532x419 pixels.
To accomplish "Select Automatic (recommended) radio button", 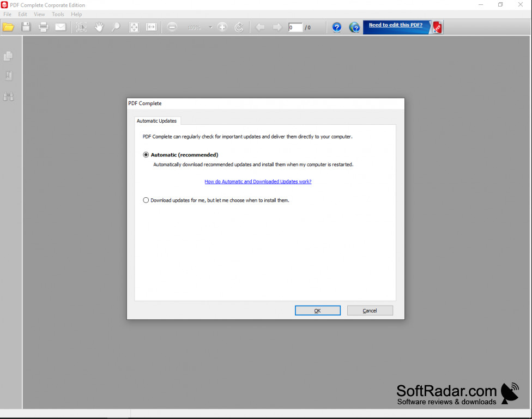I will tap(146, 155).
